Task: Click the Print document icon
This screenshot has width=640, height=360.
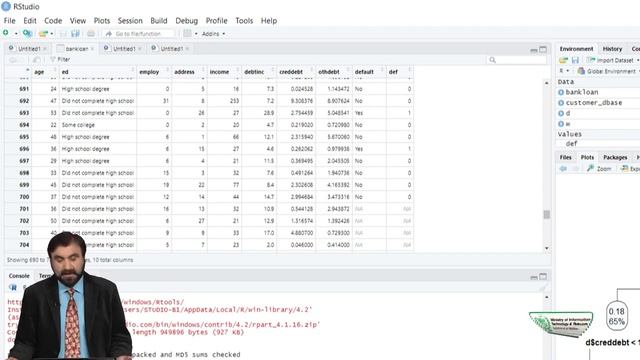Action: pos(91,33)
